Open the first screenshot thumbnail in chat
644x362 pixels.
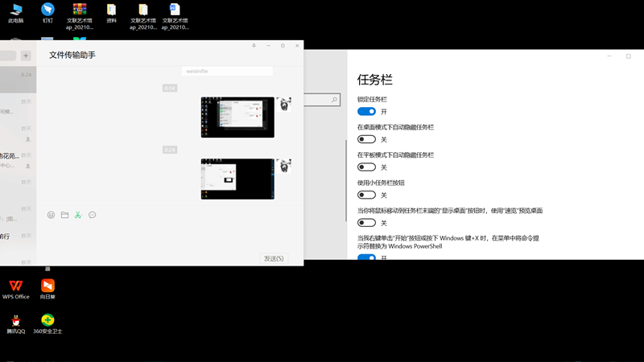(x=237, y=117)
